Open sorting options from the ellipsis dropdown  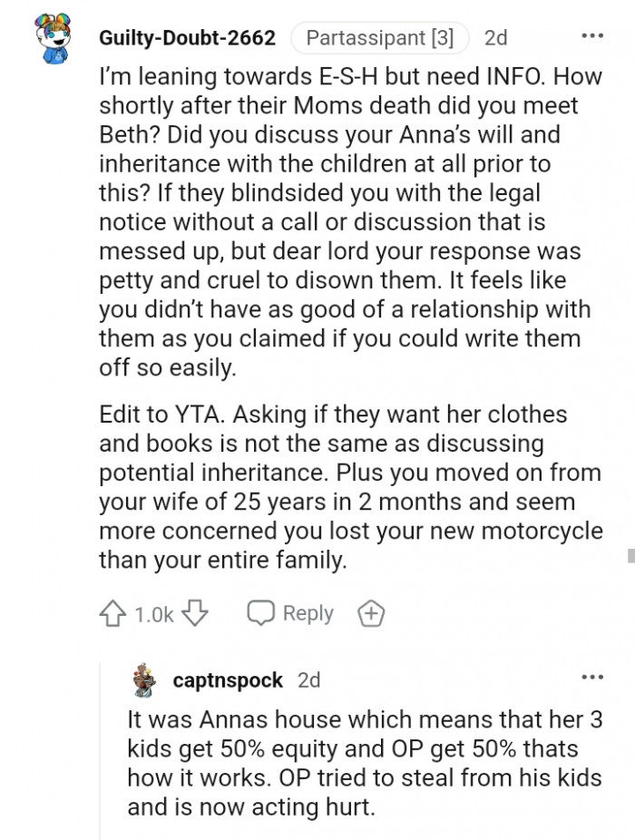[592, 34]
